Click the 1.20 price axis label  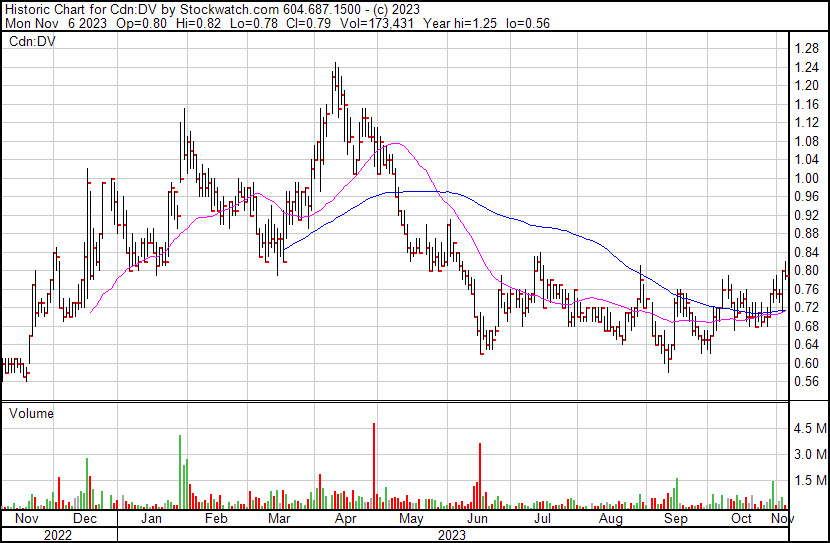click(806, 86)
